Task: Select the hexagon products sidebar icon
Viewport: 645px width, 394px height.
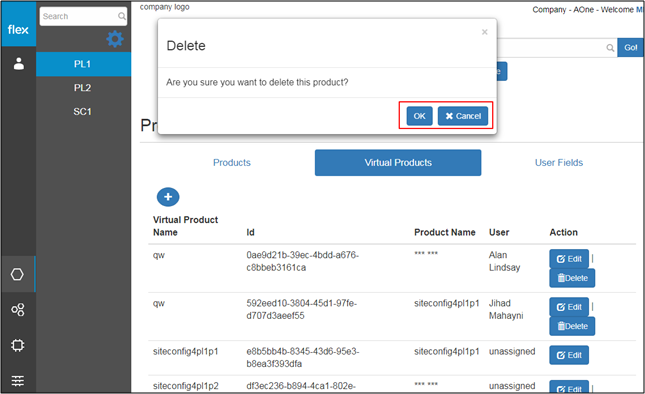Action: tap(17, 274)
